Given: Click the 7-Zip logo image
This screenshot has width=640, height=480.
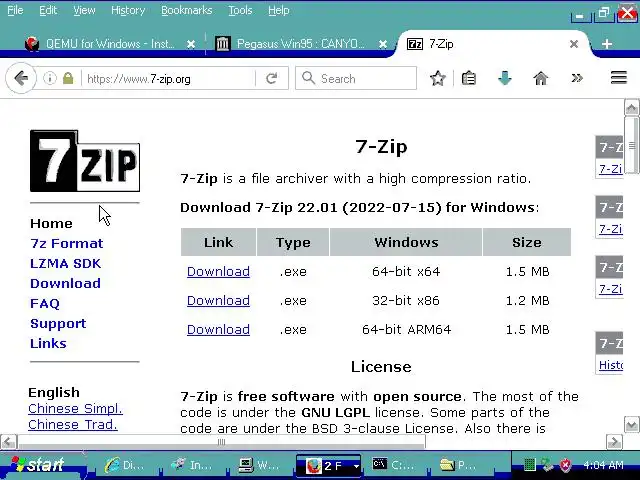Looking at the screenshot, I should tap(85, 161).
